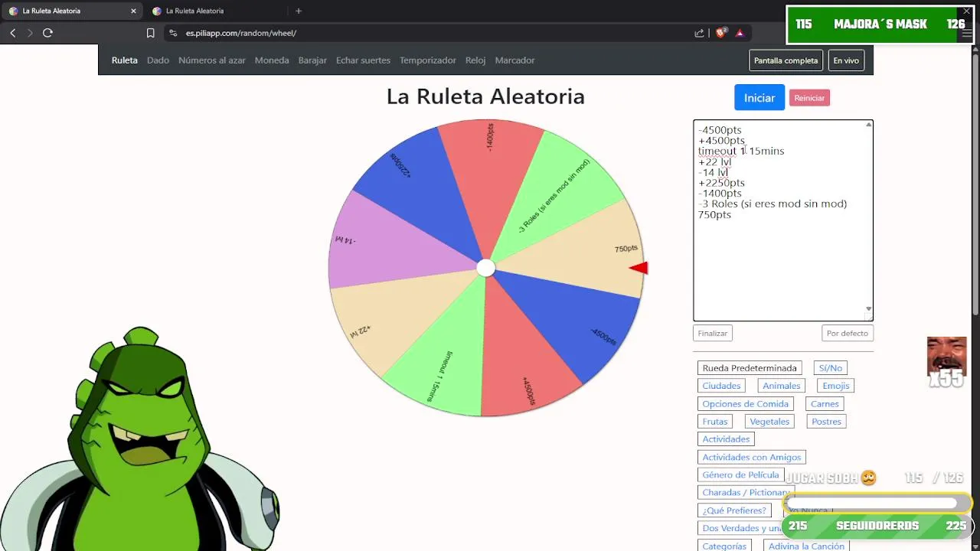This screenshot has width=980, height=551.
Task: Open a new browser tab with plus
Action: coord(299,11)
